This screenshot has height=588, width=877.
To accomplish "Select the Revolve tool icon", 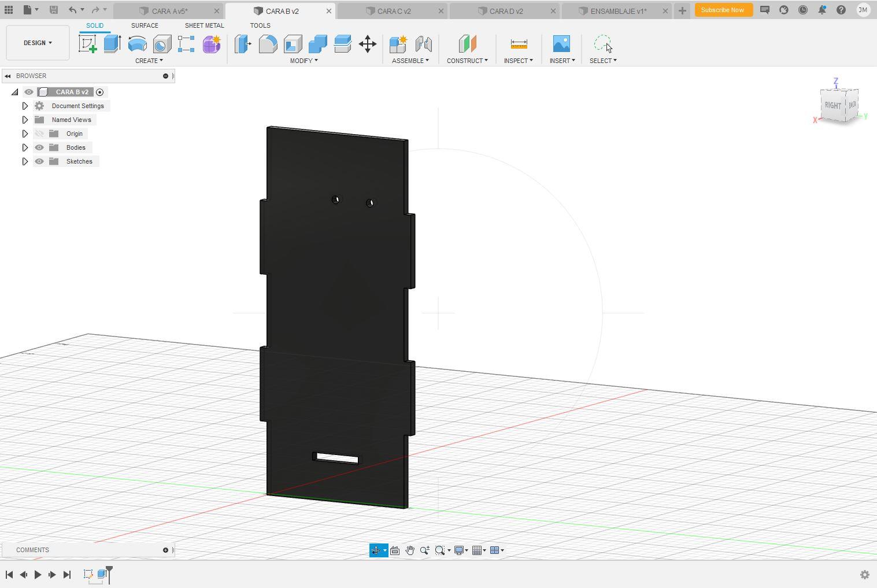I will (137, 44).
